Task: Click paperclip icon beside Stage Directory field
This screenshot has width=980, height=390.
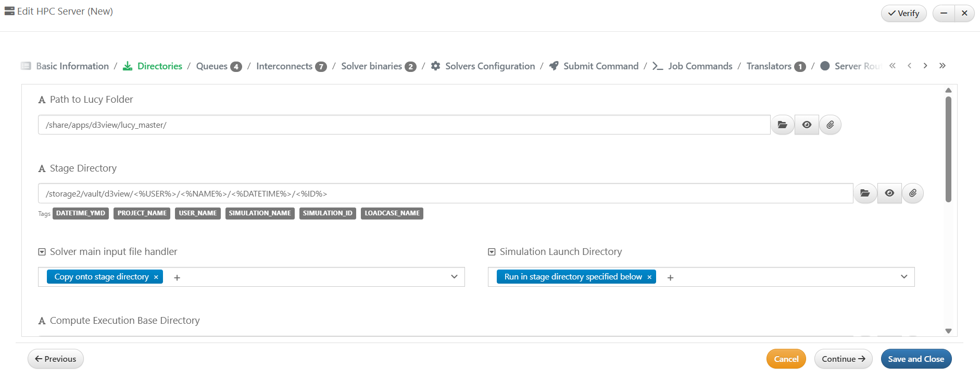Action: [913, 193]
